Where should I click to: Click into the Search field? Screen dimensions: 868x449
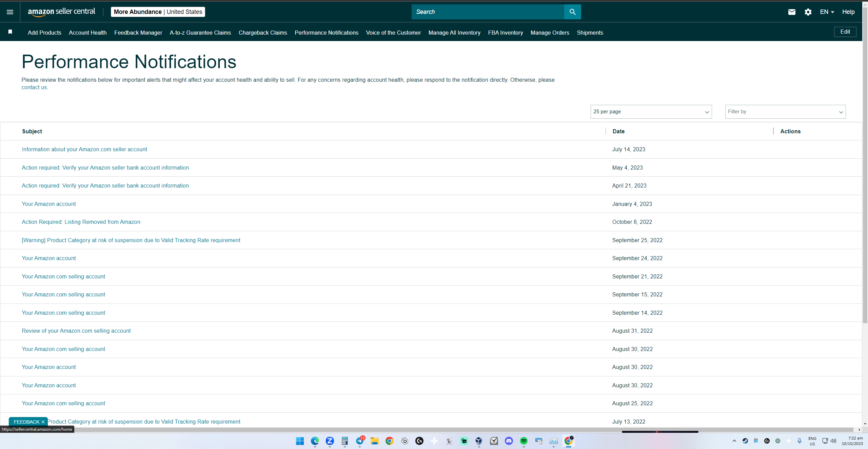coord(488,12)
